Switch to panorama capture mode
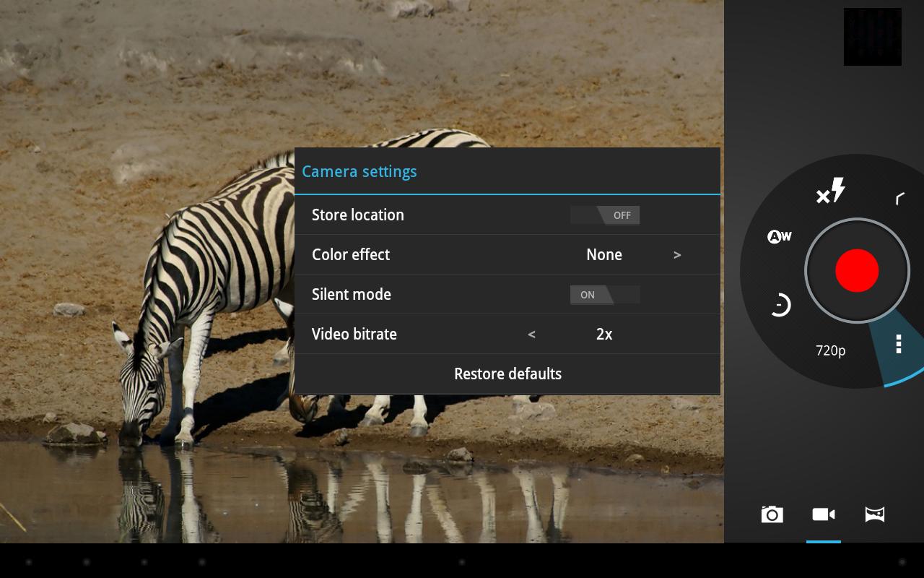This screenshot has height=578, width=924. (874, 514)
